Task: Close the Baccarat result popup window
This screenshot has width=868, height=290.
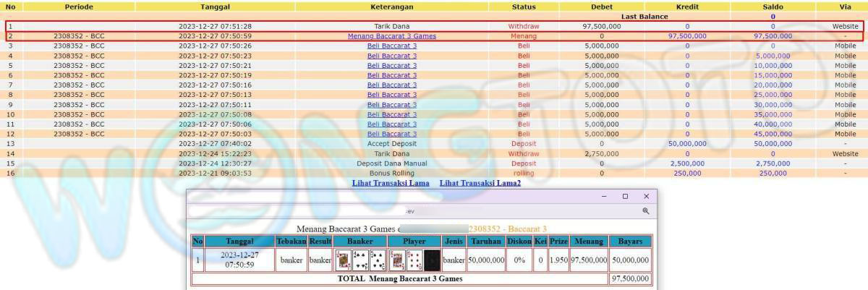Action: point(646,196)
